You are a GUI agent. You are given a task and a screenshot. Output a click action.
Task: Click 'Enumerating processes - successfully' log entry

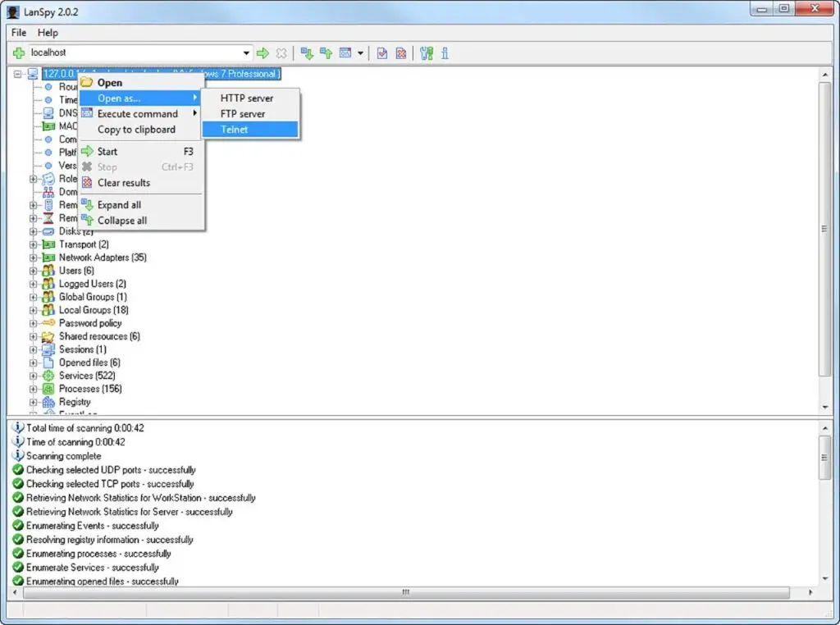(98, 554)
